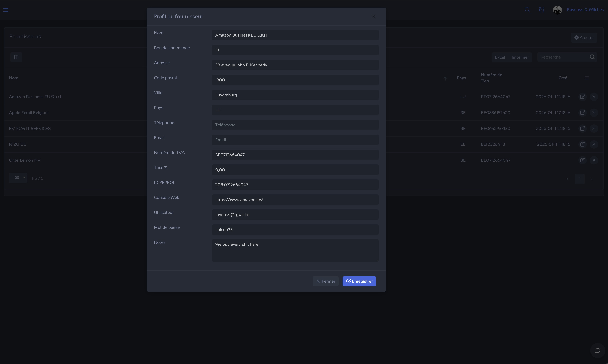Image resolution: width=608 pixels, height=364 pixels.
Task: Click the BE0652933130 TVA cell
Action: 495,129
